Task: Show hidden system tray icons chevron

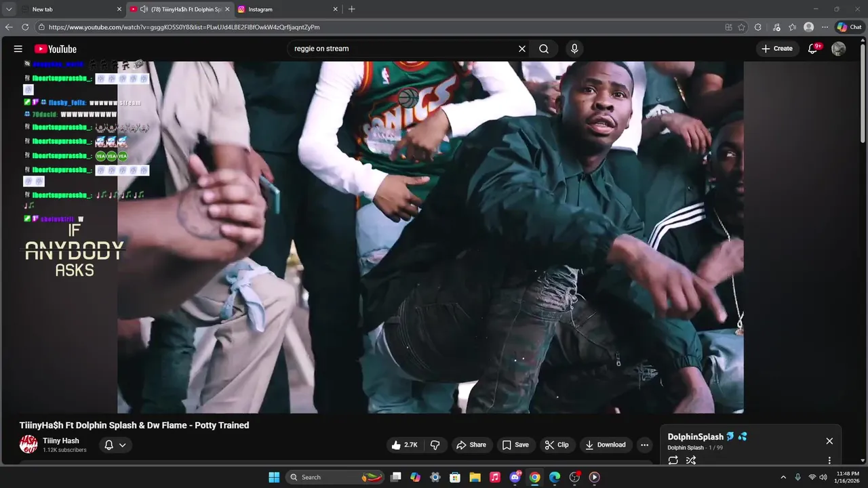Action: (x=783, y=477)
